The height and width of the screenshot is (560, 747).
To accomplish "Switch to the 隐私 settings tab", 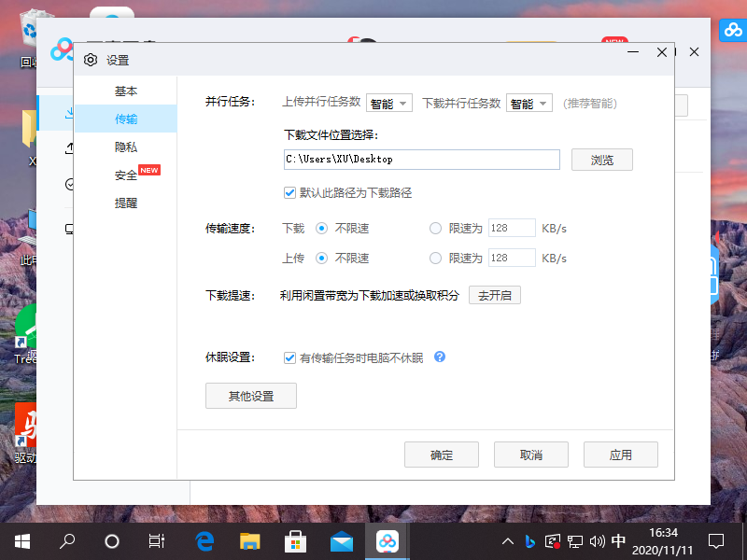I will tap(126, 147).
